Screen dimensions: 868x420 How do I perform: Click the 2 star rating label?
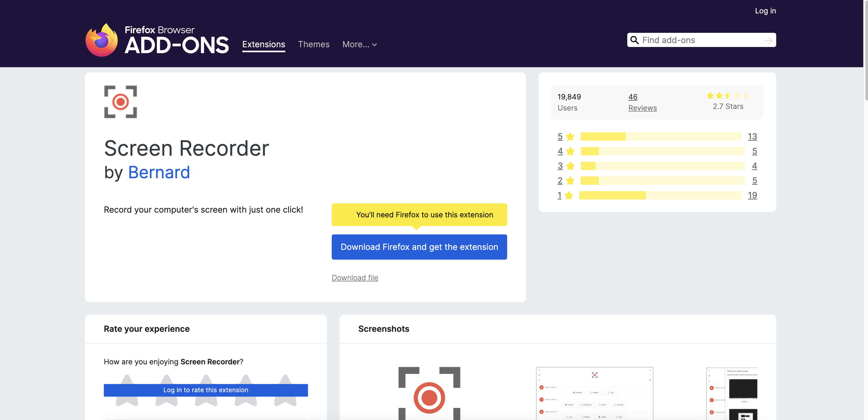(560, 181)
